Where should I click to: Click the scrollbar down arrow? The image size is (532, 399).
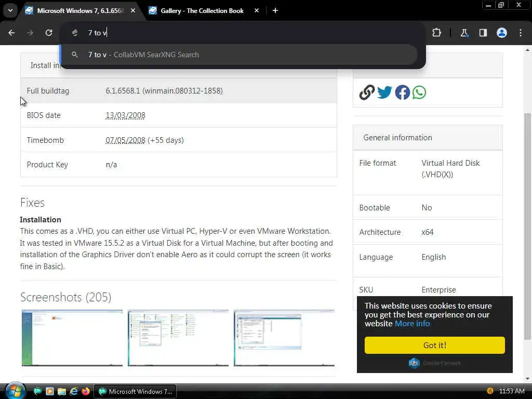(x=527, y=378)
